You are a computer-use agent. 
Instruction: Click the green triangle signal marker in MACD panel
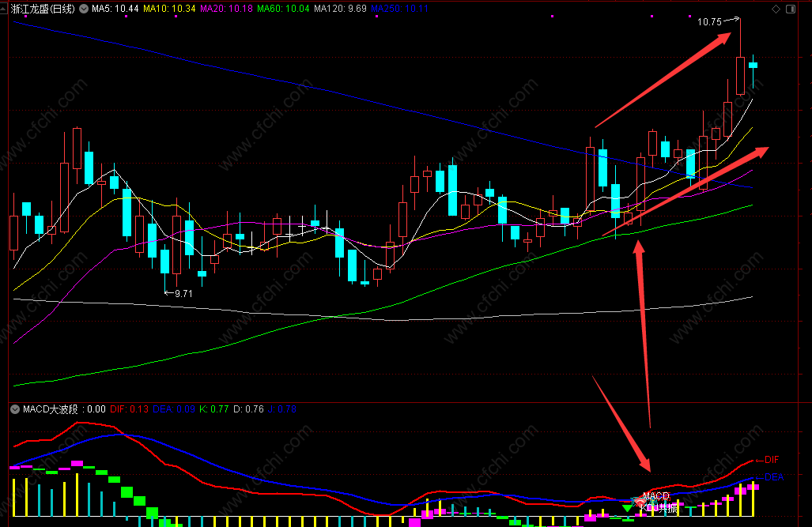627,508
